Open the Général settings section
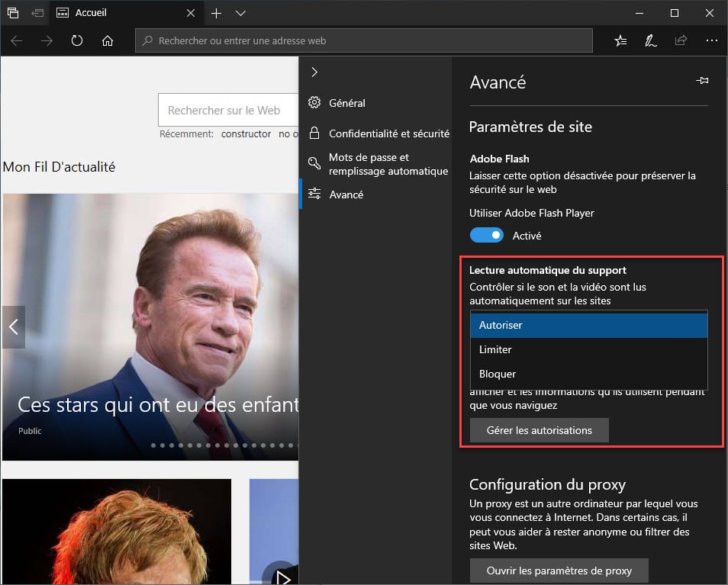Image resolution: width=728 pixels, height=585 pixels. pos(346,103)
